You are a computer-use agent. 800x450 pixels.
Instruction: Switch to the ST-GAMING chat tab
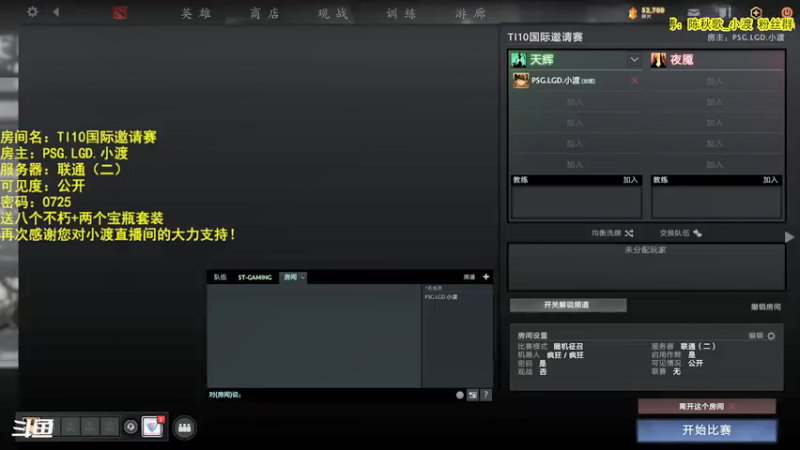(x=255, y=277)
